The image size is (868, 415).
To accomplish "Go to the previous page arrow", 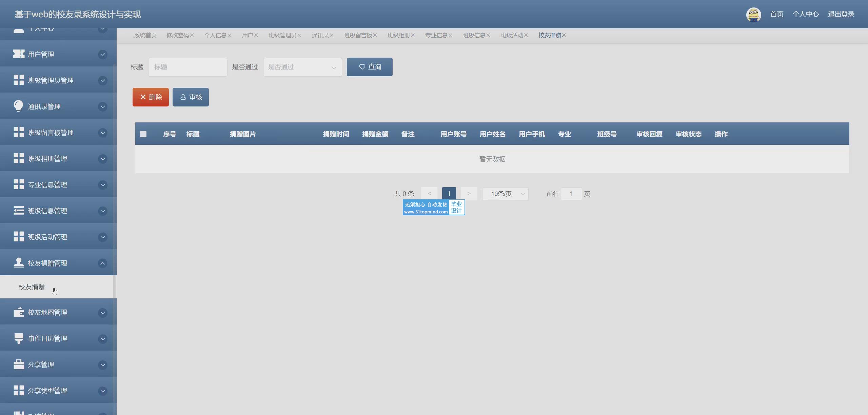I will (429, 193).
